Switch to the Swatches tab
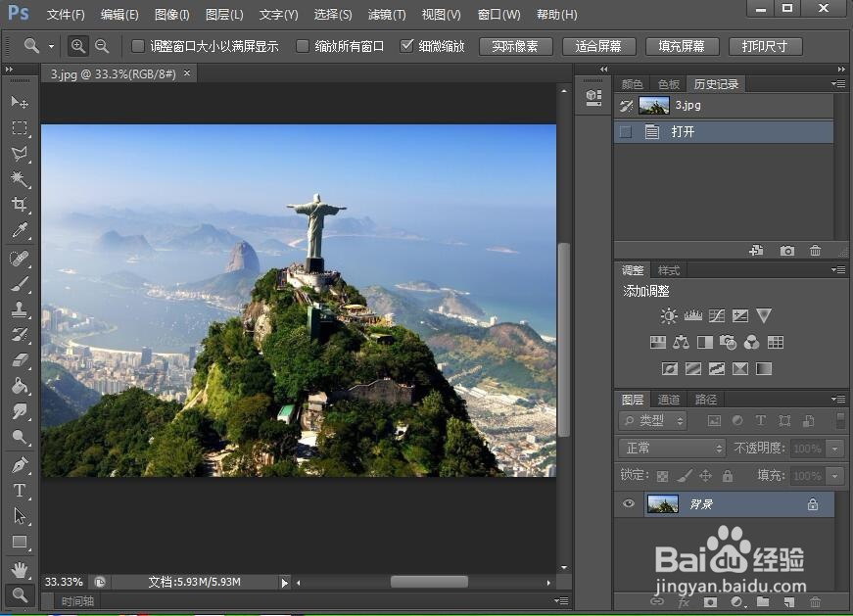Viewport: 853px width, 616px height. click(x=669, y=84)
